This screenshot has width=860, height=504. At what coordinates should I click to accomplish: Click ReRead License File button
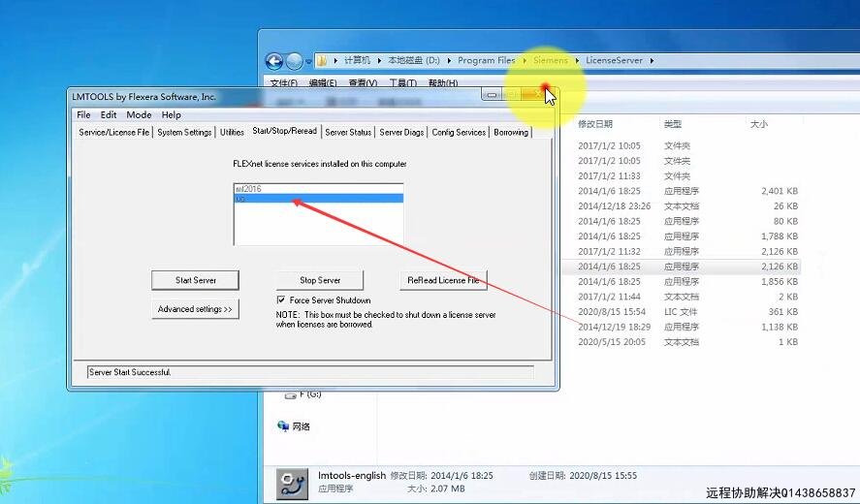click(x=443, y=280)
